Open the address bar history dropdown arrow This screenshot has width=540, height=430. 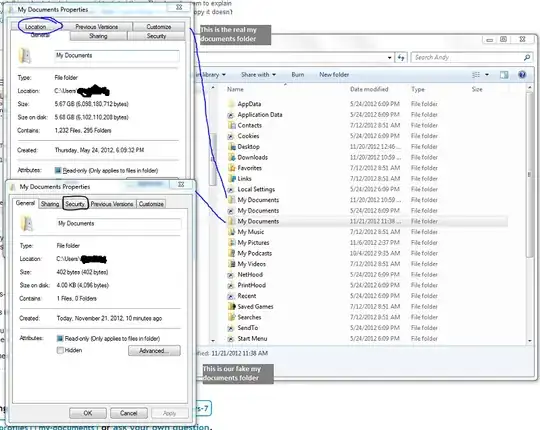coord(390,57)
